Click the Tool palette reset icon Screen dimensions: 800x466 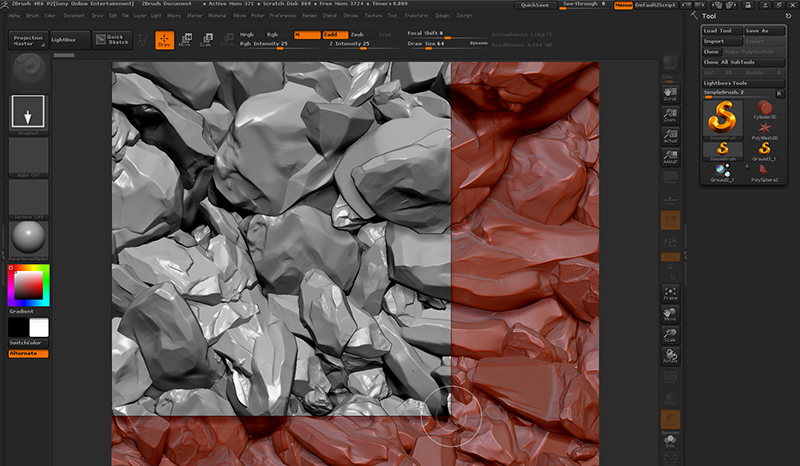(x=788, y=16)
